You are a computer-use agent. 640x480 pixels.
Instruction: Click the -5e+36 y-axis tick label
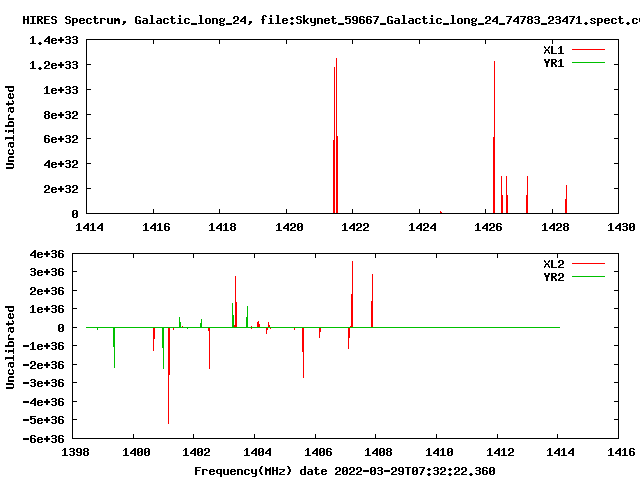tap(43, 420)
